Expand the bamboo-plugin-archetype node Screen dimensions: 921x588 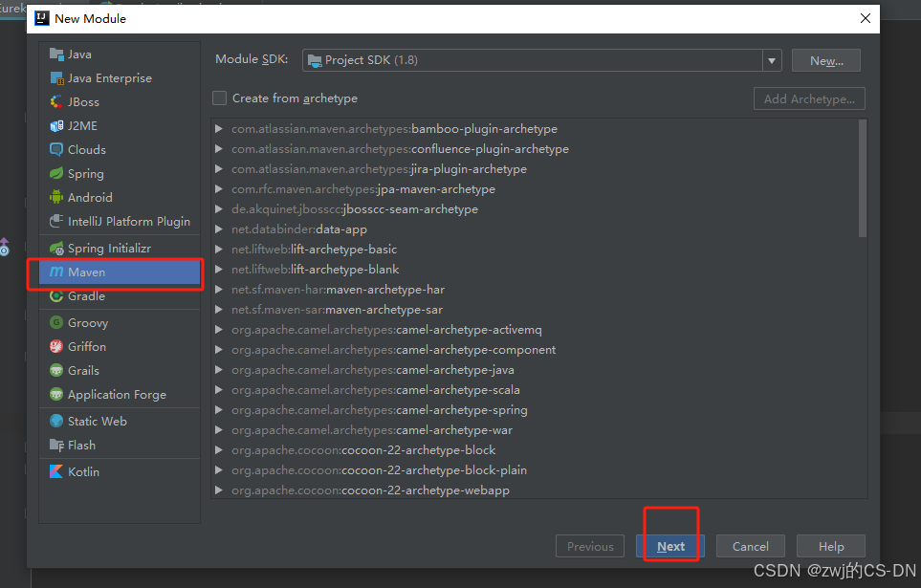point(218,129)
